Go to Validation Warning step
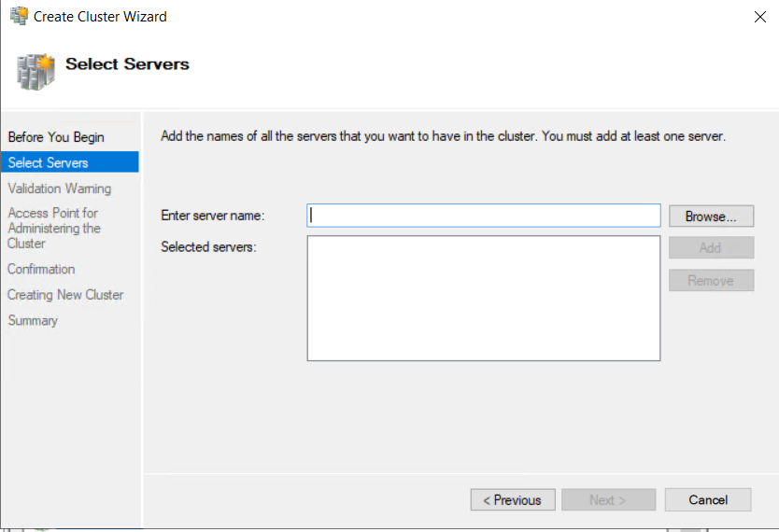 [x=60, y=189]
